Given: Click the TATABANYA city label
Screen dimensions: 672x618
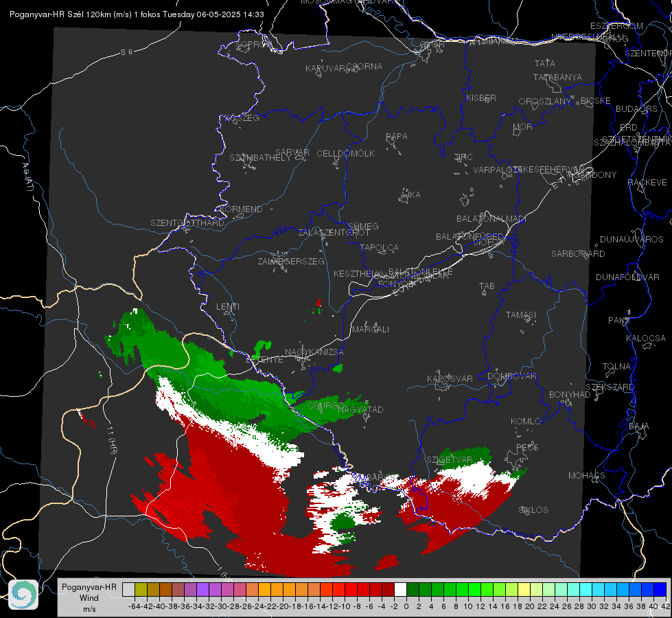Looking at the screenshot, I should (557, 77).
